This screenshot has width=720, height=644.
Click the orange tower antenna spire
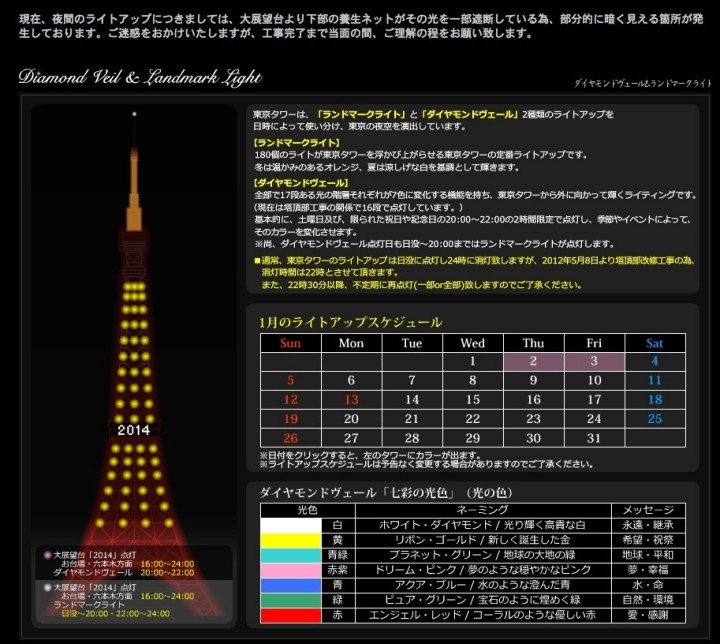pyautogui.click(x=134, y=189)
